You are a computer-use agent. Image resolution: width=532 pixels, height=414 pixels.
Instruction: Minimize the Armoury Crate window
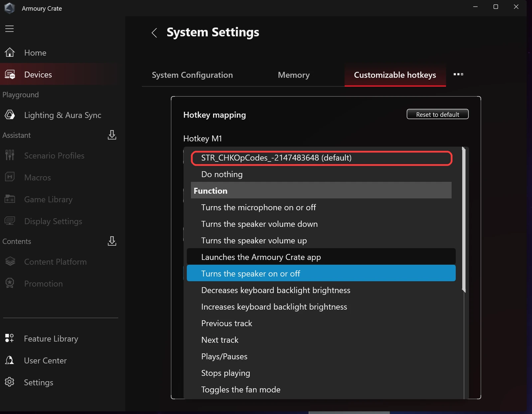[475, 7]
